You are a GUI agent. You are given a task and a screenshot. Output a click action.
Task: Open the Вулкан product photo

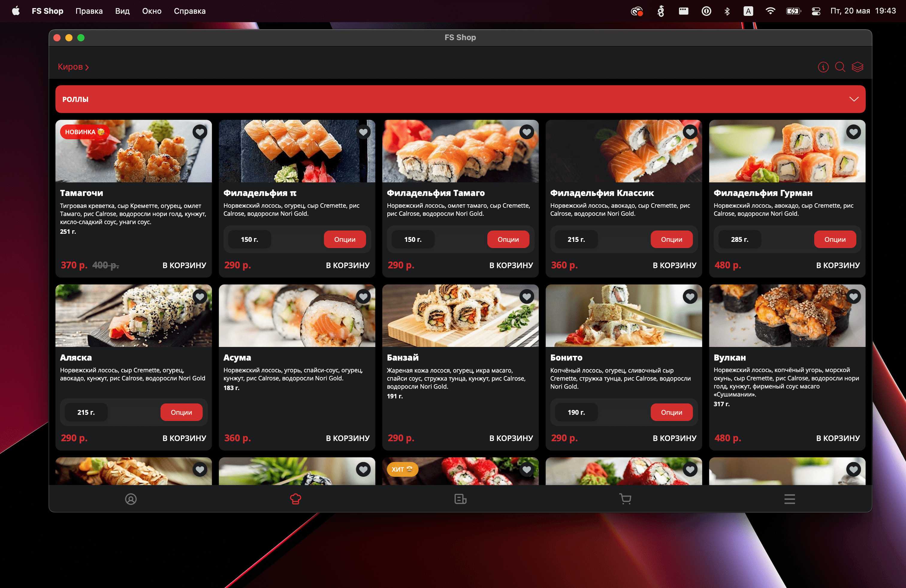pyautogui.click(x=787, y=316)
